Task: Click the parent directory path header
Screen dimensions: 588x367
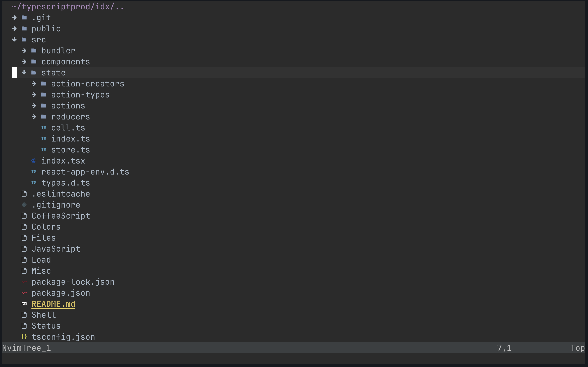Action: pyautogui.click(x=68, y=7)
